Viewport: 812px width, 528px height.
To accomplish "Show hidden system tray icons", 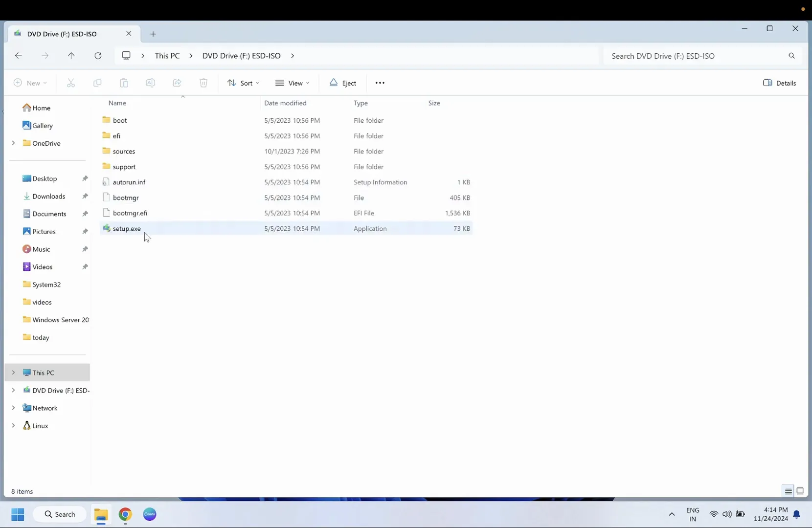I will 672,514.
